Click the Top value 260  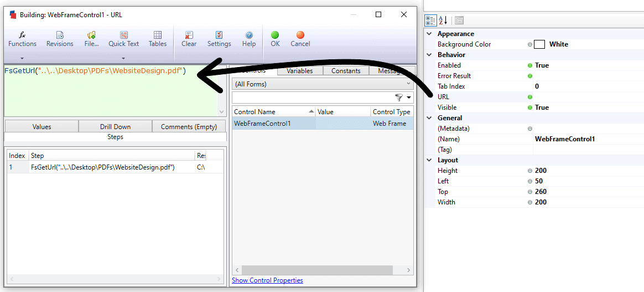pos(541,192)
